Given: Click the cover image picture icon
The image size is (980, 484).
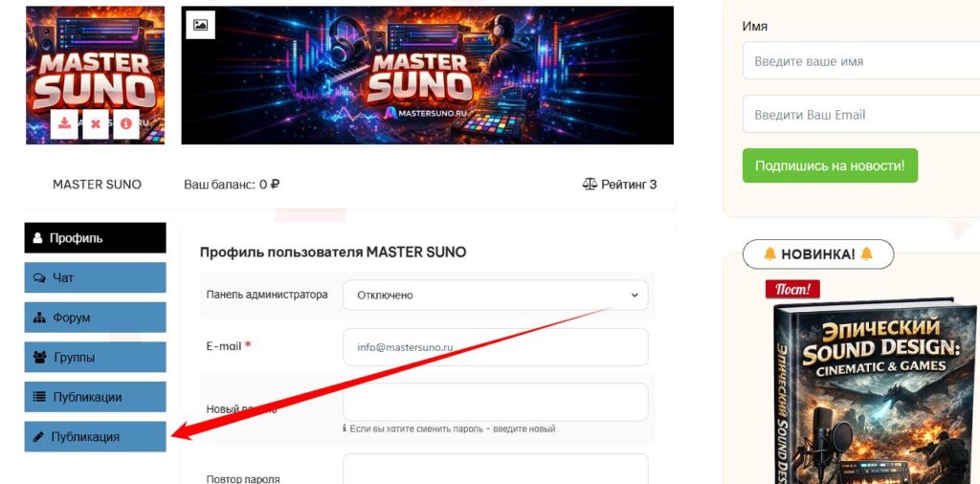Looking at the screenshot, I should (201, 25).
